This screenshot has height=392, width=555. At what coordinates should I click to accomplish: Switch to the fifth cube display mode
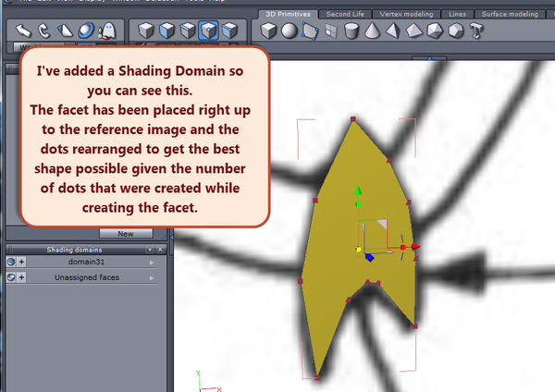pyautogui.click(x=229, y=31)
